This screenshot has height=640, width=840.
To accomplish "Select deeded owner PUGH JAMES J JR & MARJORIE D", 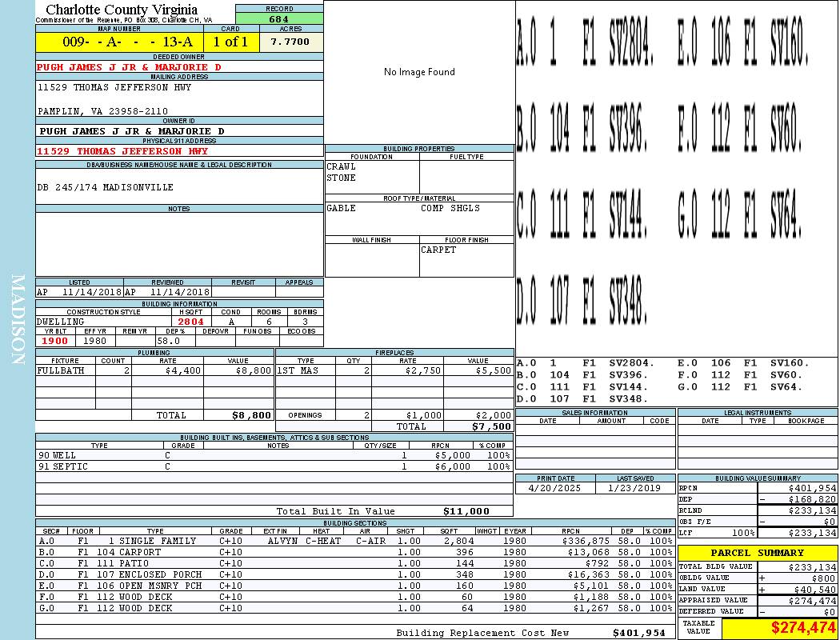I will (129, 67).
